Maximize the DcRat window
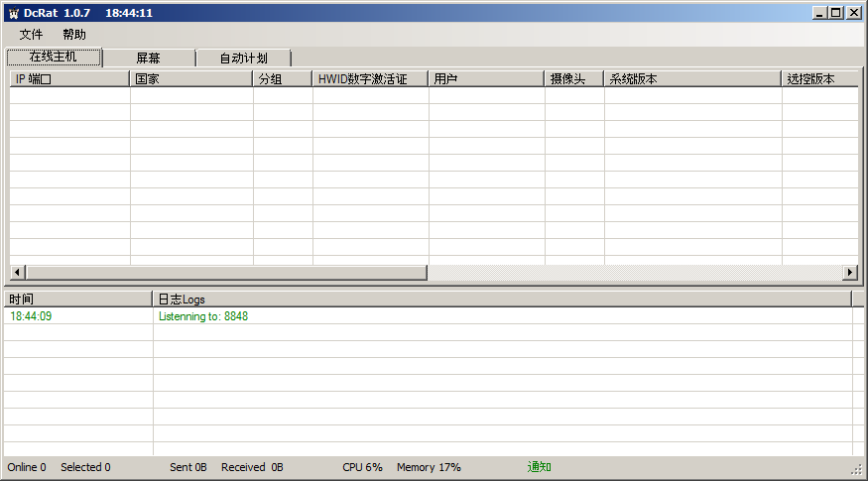The width and height of the screenshot is (868, 481). click(836, 13)
